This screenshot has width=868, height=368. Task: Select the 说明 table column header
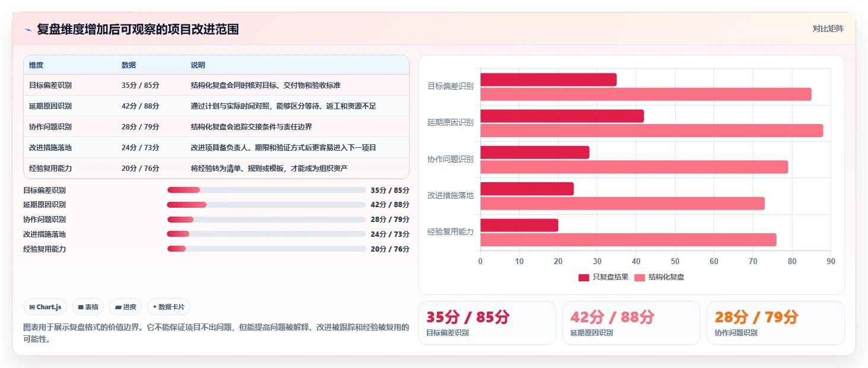tap(198, 65)
